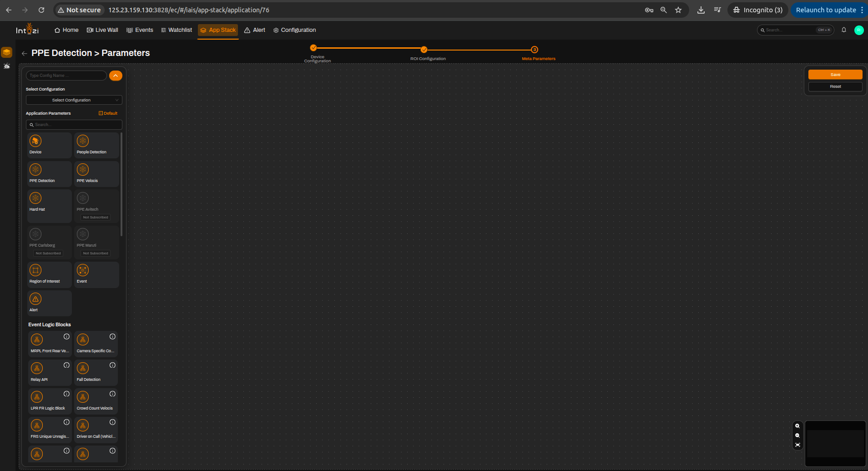The height and width of the screenshot is (471, 868).
Task: Open the Alert menu
Action: click(x=255, y=30)
